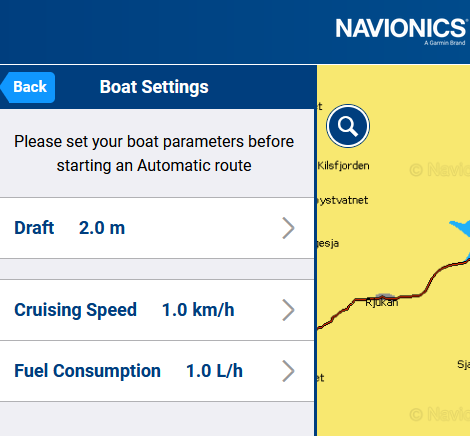Viewport: 470px width, 436px height.
Task: Click the Fuel Consumption value 1.0 L/h
Action: 214,371
